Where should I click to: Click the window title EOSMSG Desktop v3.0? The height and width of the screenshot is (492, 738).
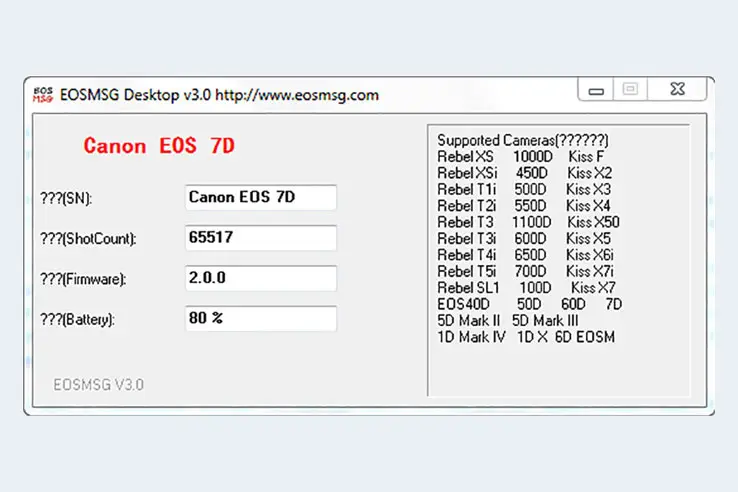135,95
